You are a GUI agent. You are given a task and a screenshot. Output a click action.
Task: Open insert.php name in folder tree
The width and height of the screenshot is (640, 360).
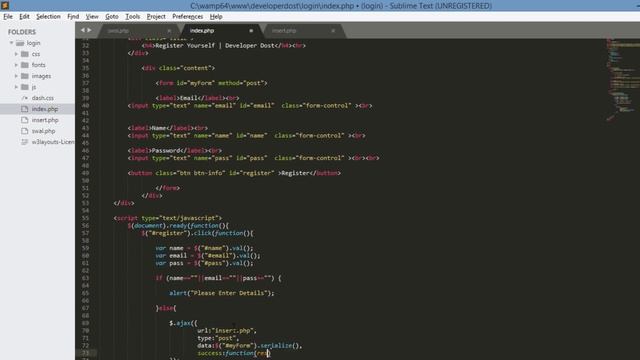(45, 120)
